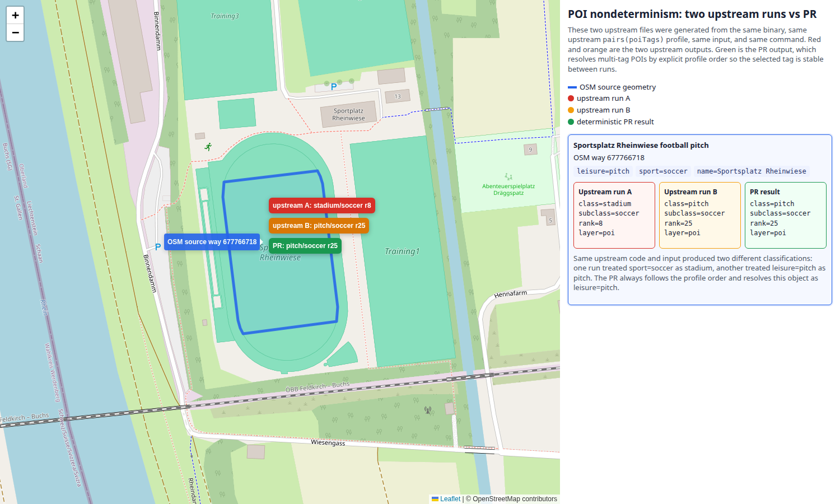The height and width of the screenshot is (504, 840).
Task: Click the name=Sportsplatz Rheinwiese tag chip
Action: pyautogui.click(x=752, y=171)
